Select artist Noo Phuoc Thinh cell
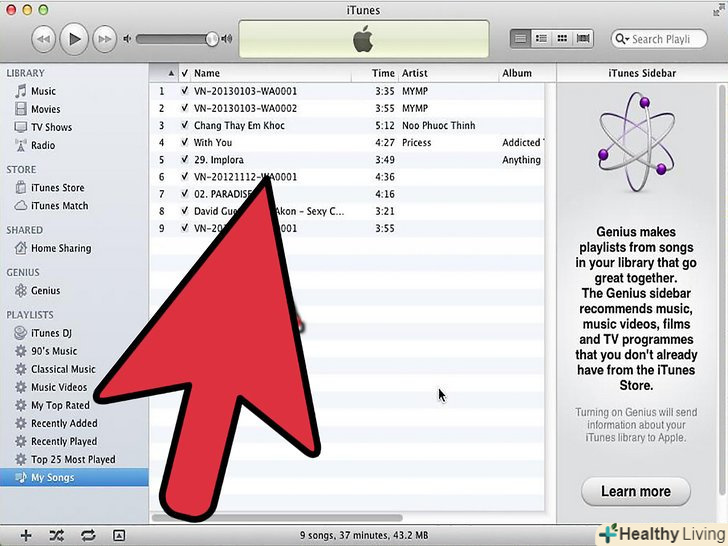Image resolution: width=728 pixels, height=546 pixels. click(439, 125)
